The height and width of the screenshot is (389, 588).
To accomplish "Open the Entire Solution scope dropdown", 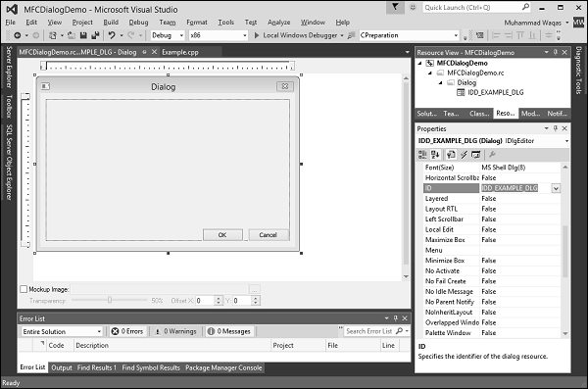I will click(x=99, y=331).
